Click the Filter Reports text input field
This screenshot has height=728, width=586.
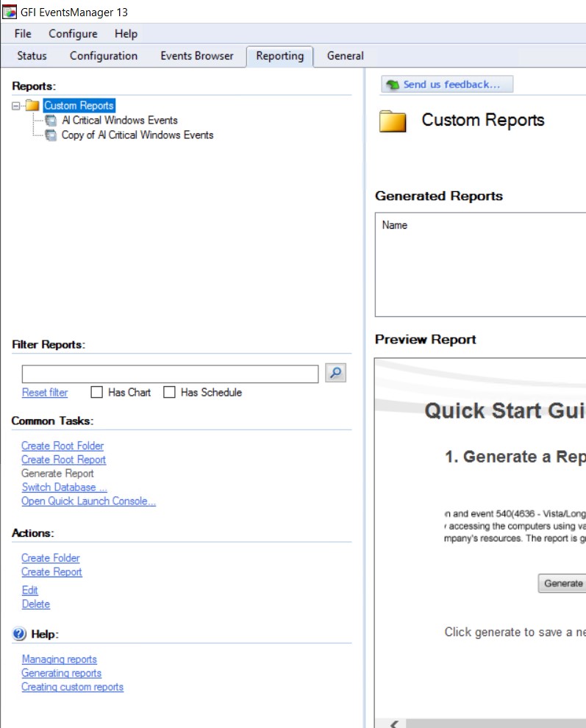170,374
